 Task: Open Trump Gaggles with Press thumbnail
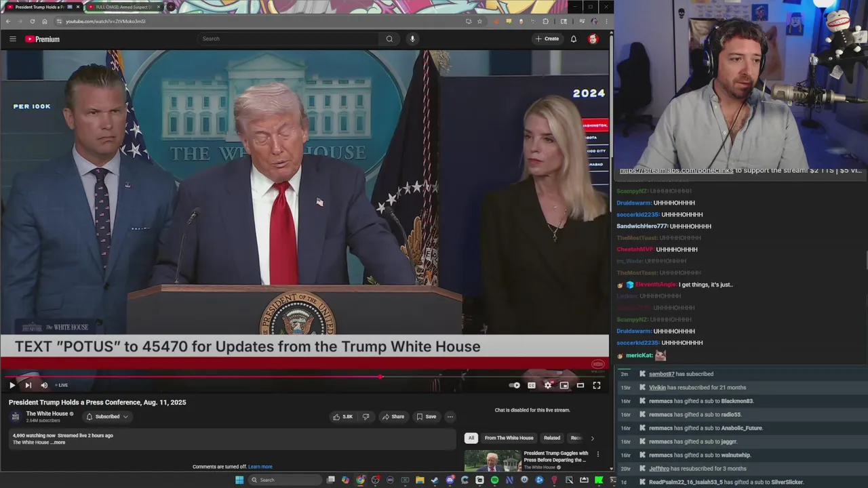[x=492, y=460]
